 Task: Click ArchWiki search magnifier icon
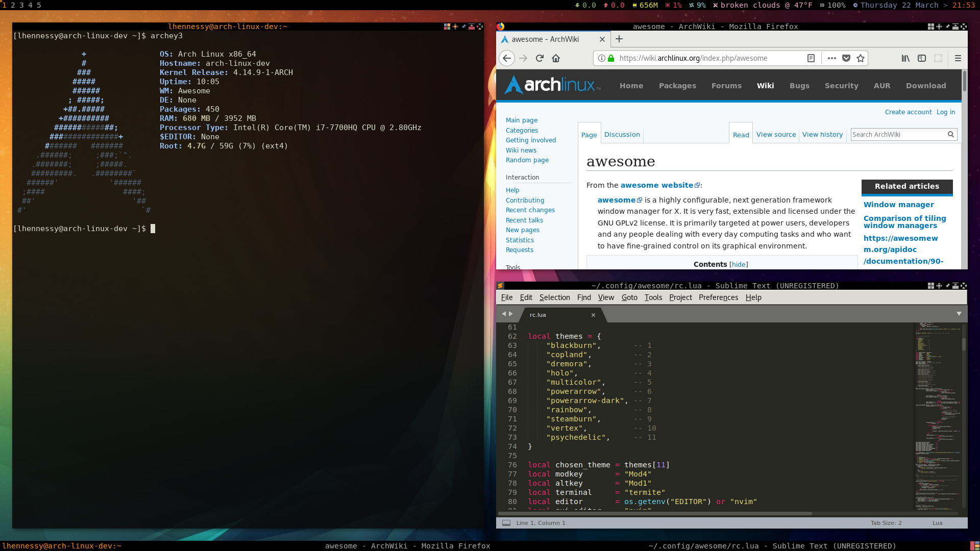950,134
